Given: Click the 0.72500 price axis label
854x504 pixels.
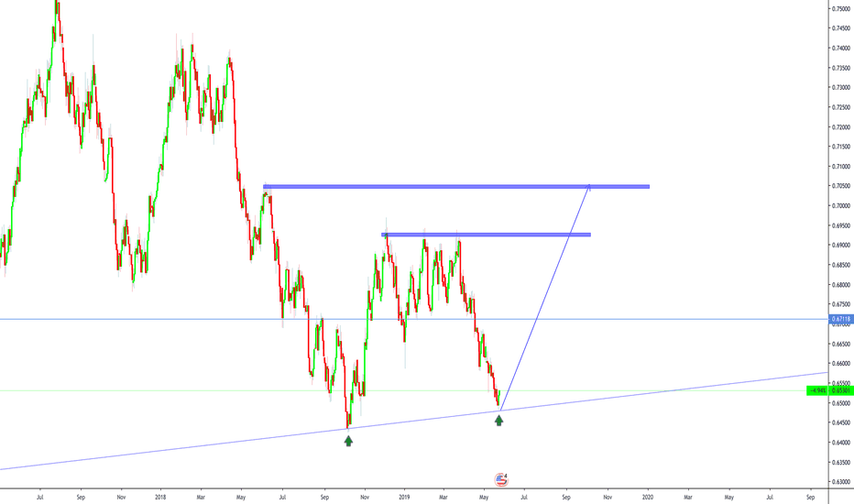Looking at the screenshot, I should pyautogui.click(x=842, y=107).
